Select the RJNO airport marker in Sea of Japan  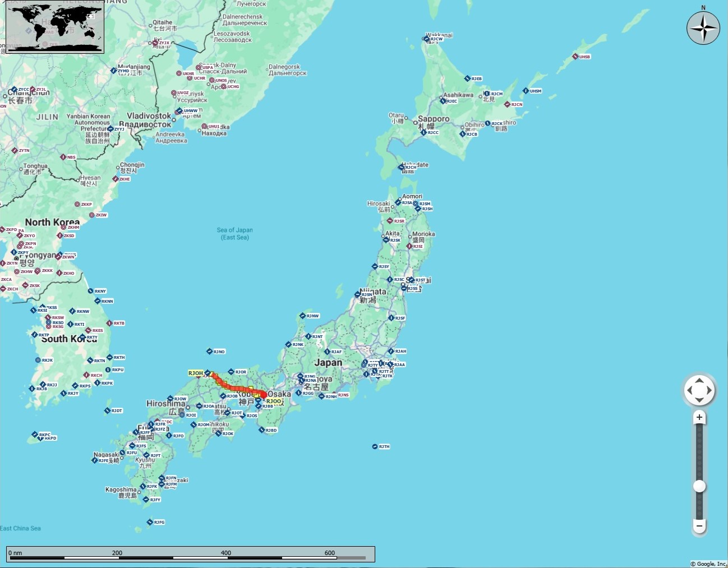point(209,352)
